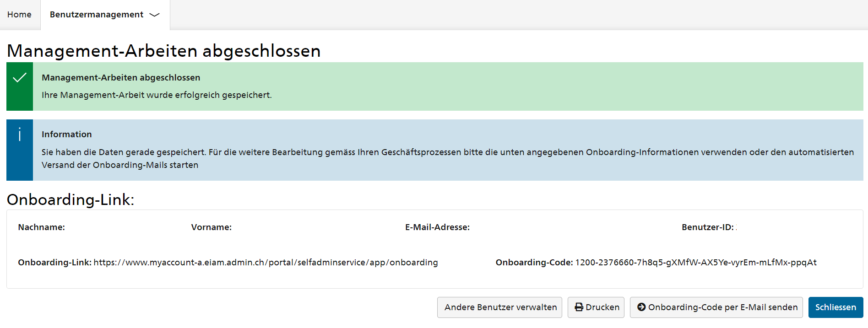Image resolution: width=868 pixels, height=328 pixels.
Task: Click the onboarding code value text
Action: tap(696, 263)
